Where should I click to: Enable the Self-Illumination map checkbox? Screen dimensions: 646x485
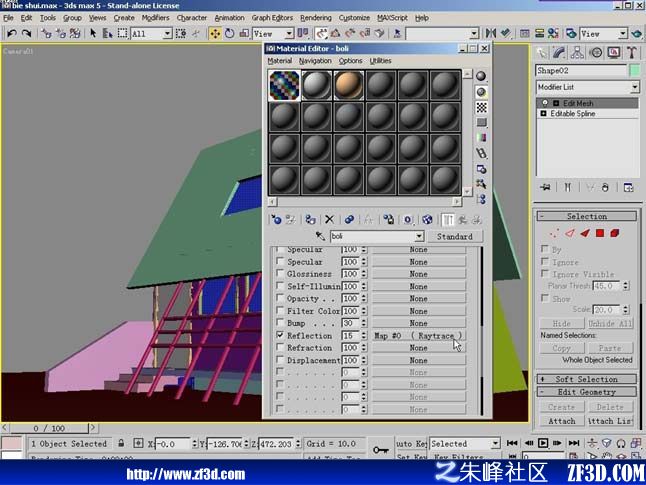(280, 286)
